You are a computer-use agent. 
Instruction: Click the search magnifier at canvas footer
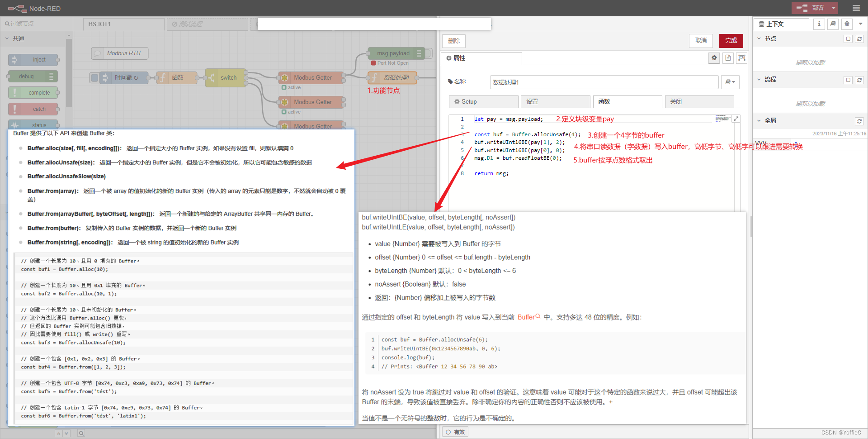click(81, 433)
